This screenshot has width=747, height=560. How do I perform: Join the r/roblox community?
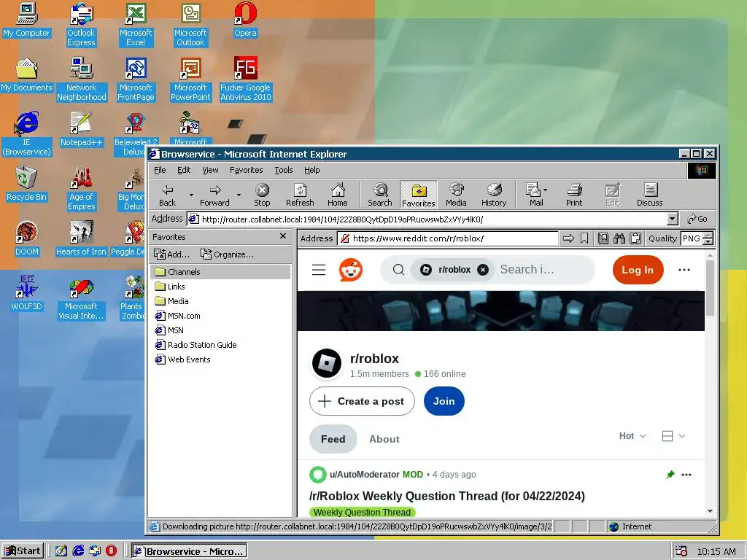coord(444,401)
